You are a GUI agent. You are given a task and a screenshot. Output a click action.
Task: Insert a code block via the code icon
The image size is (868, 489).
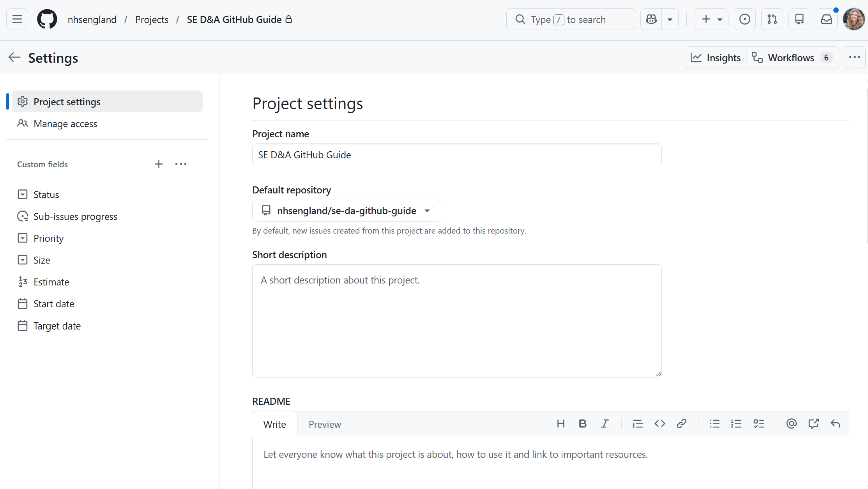659,424
